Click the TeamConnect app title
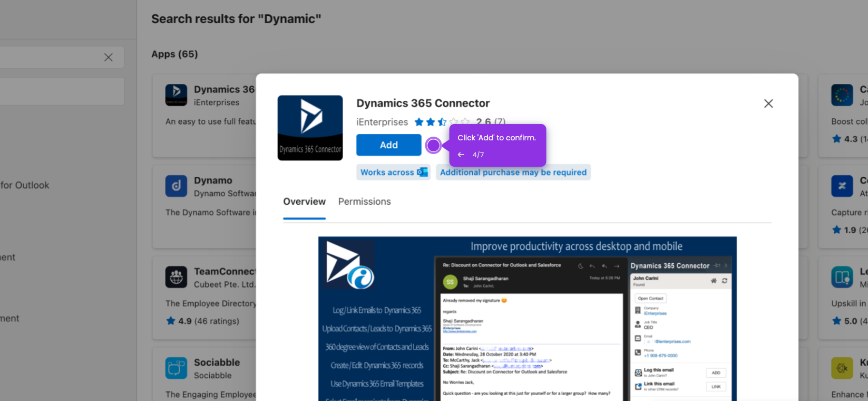The image size is (868, 401). tap(225, 271)
